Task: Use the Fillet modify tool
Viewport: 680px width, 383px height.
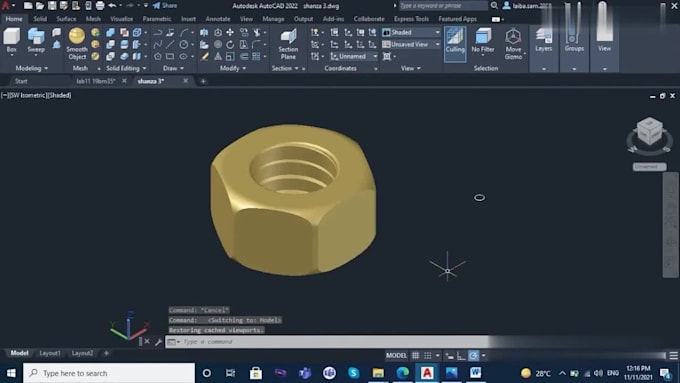Action: (x=257, y=44)
